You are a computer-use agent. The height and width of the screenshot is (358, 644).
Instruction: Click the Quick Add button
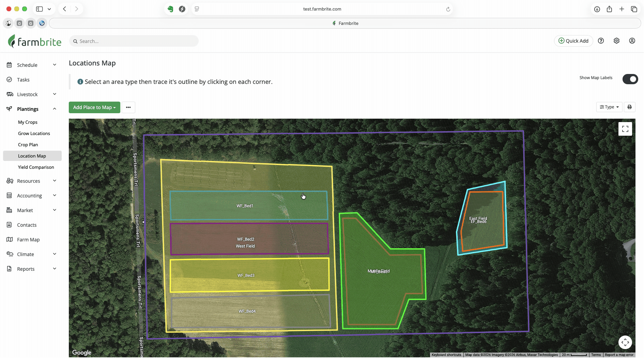click(x=573, y=41)
